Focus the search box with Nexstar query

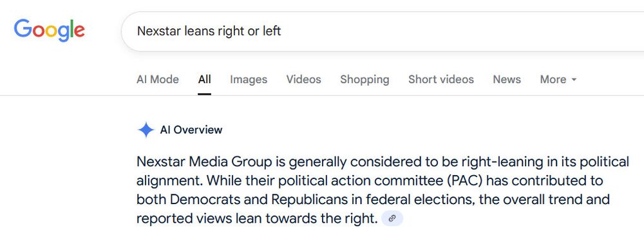[383, 31]
